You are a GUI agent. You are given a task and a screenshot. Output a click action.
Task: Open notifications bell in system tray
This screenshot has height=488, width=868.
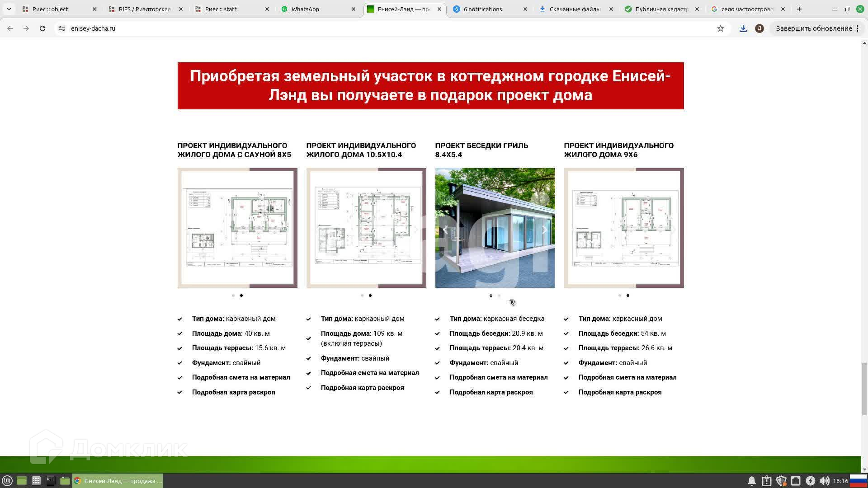[x=751, y=481]
